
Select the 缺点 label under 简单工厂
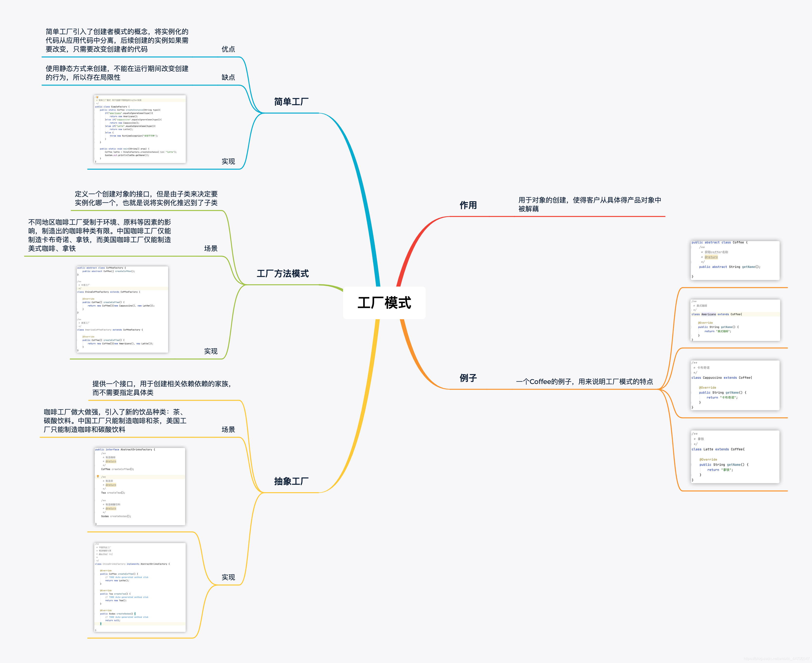228,78
